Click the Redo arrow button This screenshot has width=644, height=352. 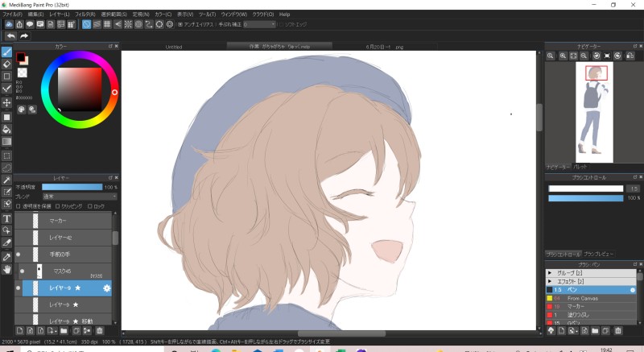click(24, 36)
